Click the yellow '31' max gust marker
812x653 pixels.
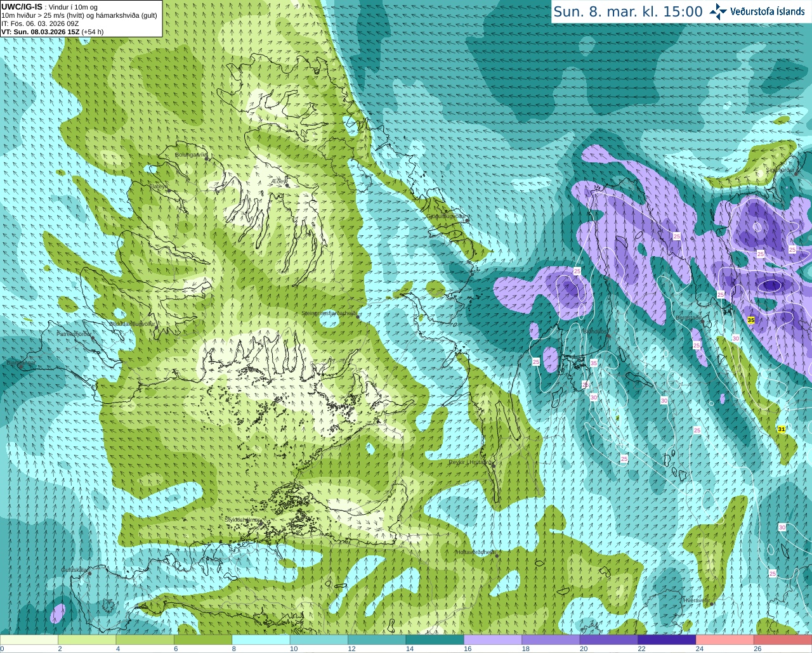pos(782,429)
